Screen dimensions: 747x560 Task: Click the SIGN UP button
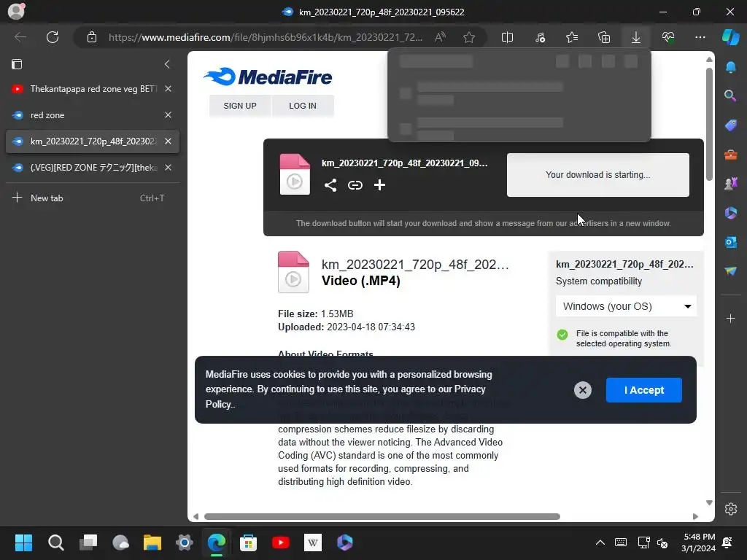pos(240,106)
